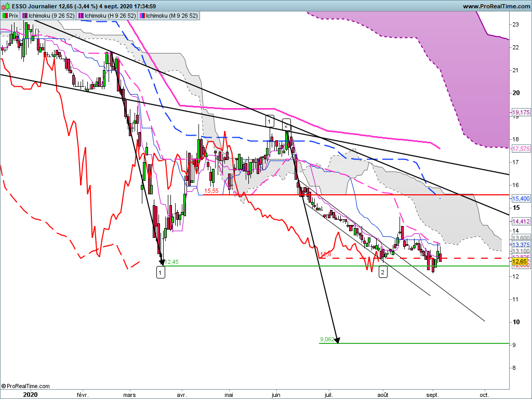Screen dimensions: 532x399
Task: Click the avr. label on time axis
Action: tap(182, 395)
